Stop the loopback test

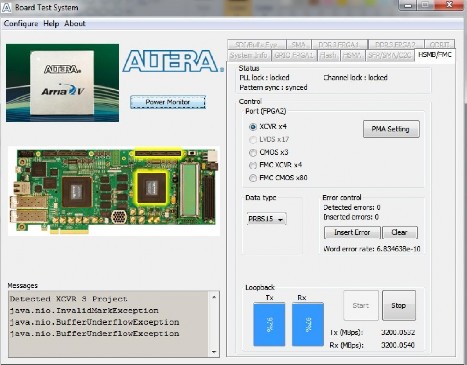(x=399, y=305)
